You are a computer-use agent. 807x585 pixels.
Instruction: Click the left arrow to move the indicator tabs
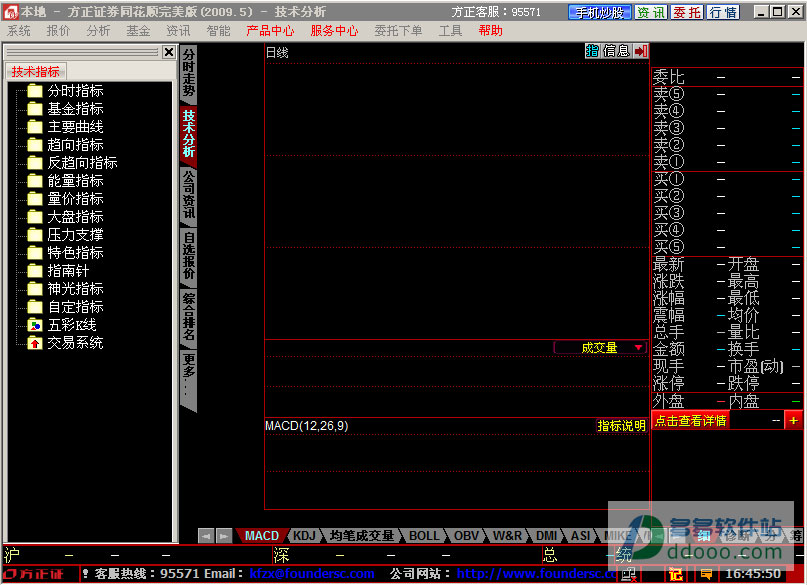(206, 536)
